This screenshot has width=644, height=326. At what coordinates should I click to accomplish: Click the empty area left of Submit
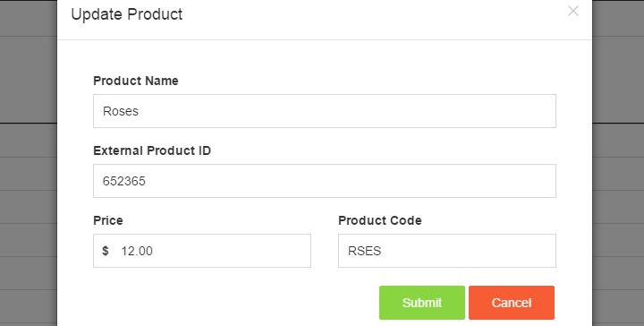pyautogui.click(x=234, y=303)
